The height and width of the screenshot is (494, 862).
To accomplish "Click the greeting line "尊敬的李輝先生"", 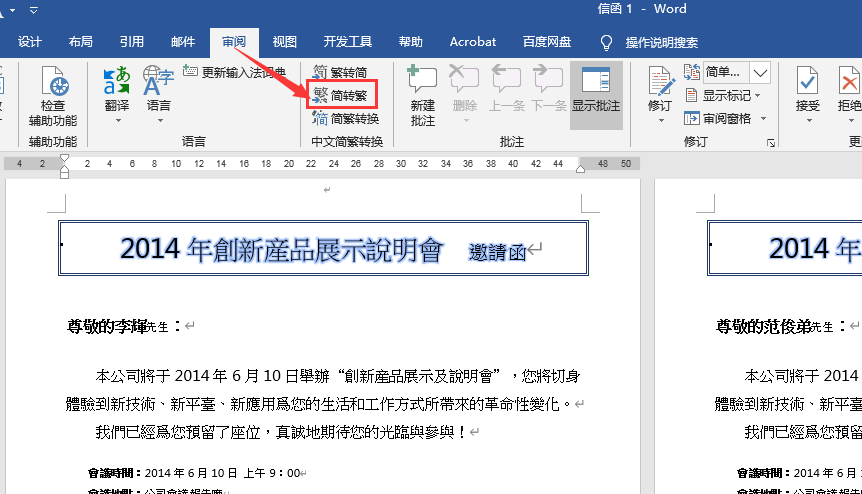I will coord(118,326).
